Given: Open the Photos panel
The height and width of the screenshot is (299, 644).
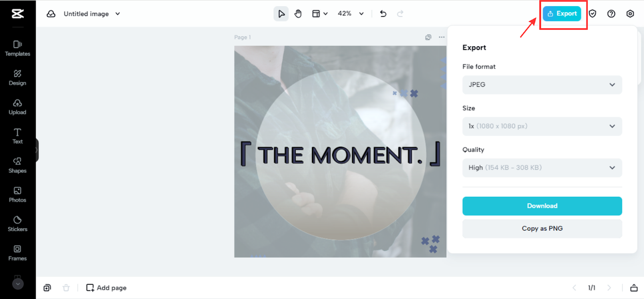Looking at the screenshot, I should pos(18,194).
